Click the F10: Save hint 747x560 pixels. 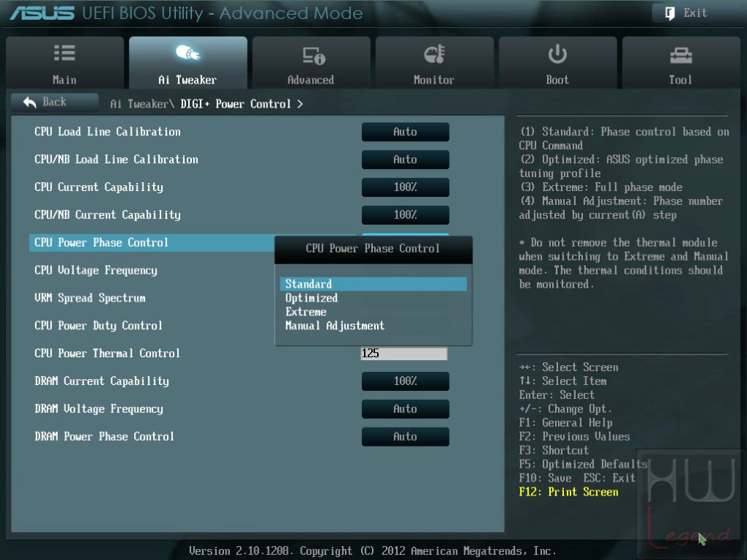[546, 478]
